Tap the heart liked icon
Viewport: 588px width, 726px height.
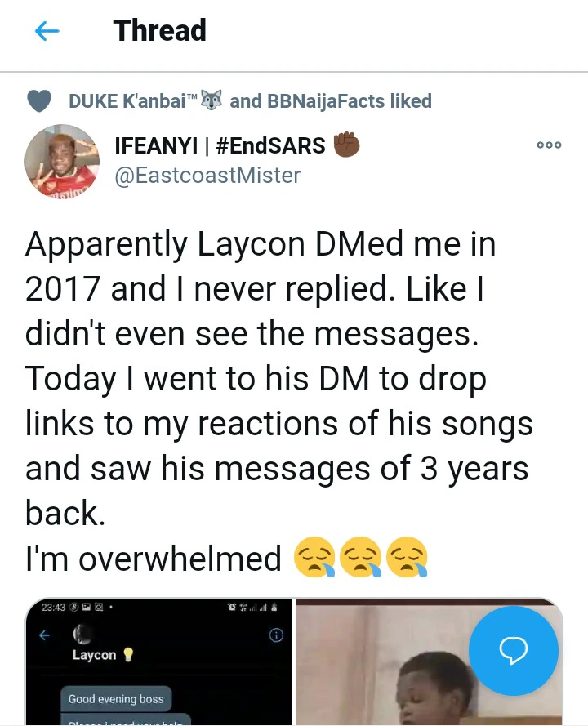click(x=39, y=100)
